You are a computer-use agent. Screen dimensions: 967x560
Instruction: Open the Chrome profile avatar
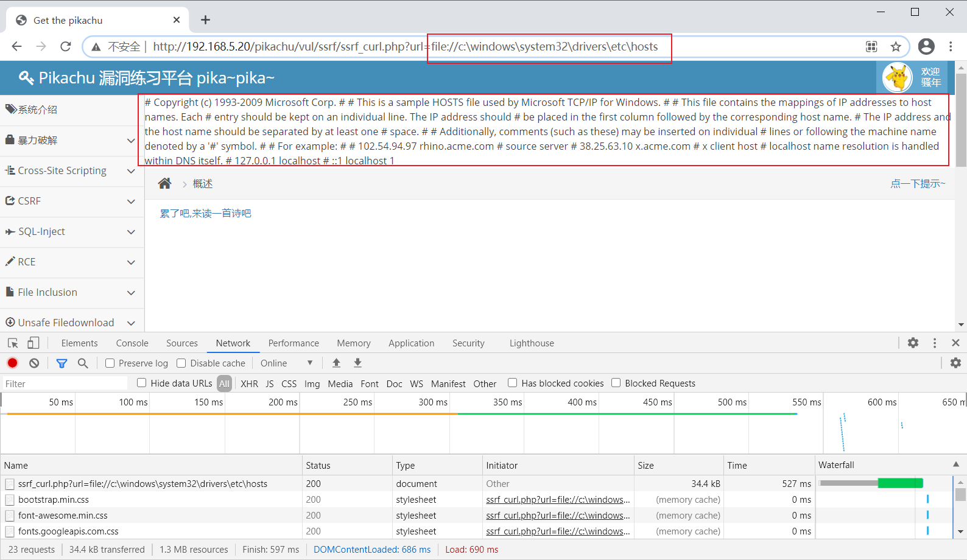(926, 46)
